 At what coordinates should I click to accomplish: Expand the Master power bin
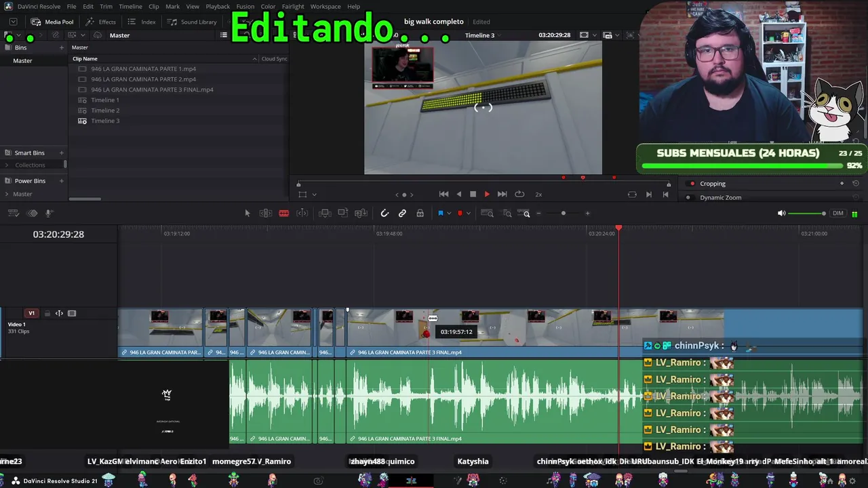pos(7,195)
